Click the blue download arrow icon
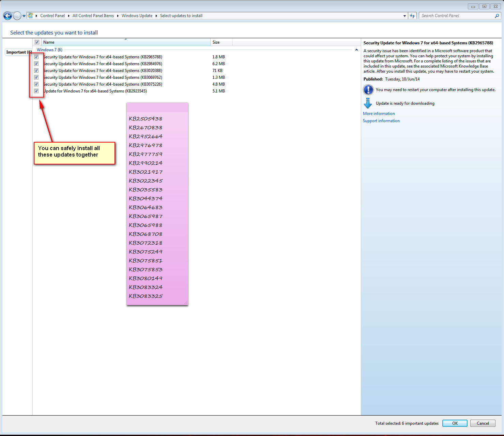This screenshot has width=504, height=436. click(x=368, y=103)
